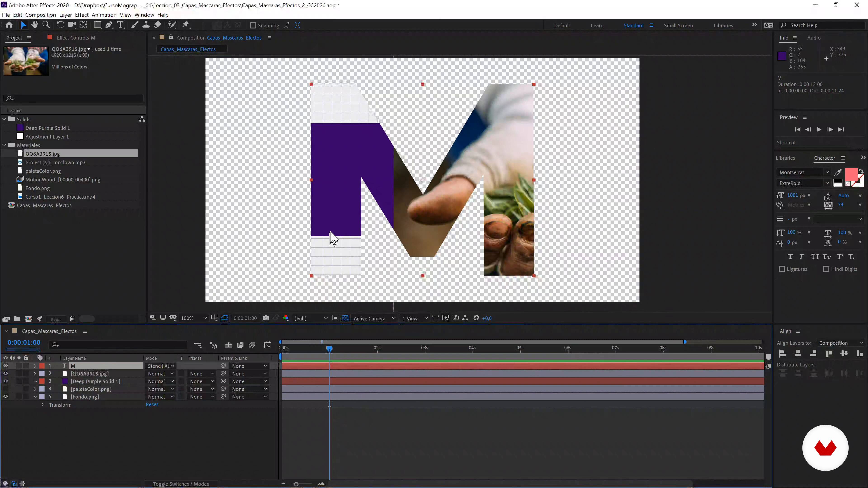The image size is (868, 488).
Task: Enable the Ligatures checkbox
Action: click(x=782, y=269)
